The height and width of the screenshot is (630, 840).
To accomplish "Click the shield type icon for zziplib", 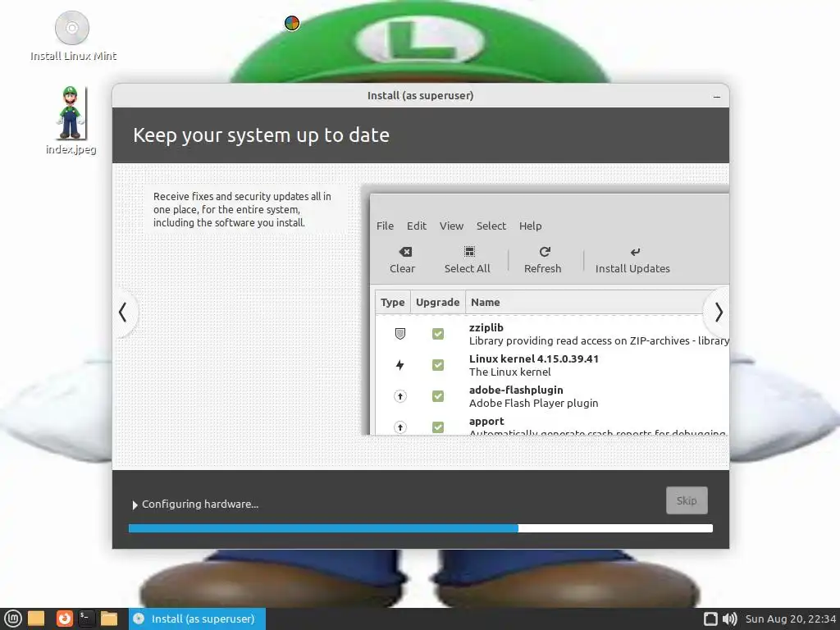I will (x=399, y=334).
